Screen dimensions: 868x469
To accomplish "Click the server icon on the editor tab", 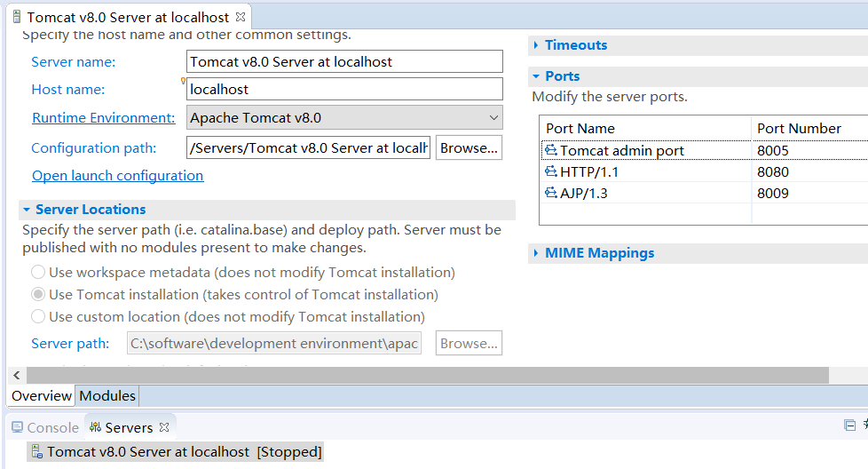I will [x=17, y=18].
